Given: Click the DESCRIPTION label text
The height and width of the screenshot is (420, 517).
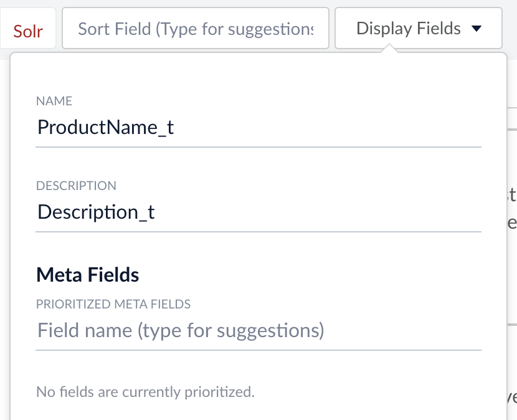Looking at the screenshot, I should click(76, 186).
